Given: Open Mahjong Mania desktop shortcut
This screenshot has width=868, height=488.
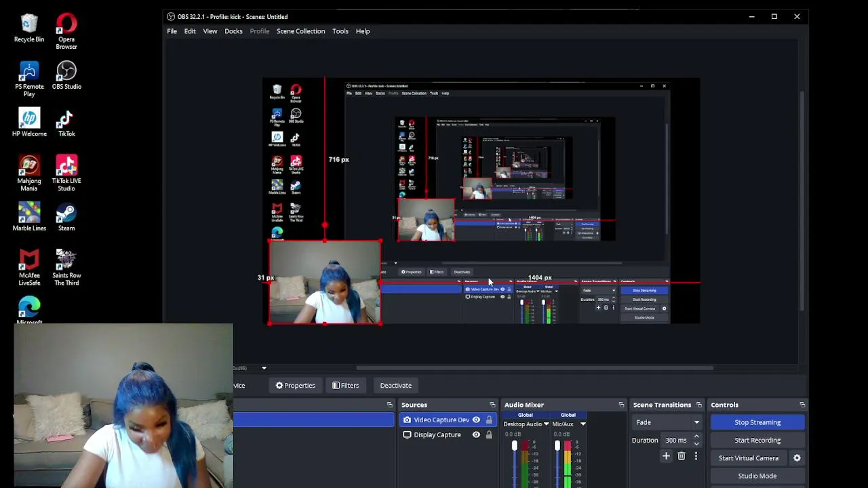Looking at the screenshot, I should 29,174.
